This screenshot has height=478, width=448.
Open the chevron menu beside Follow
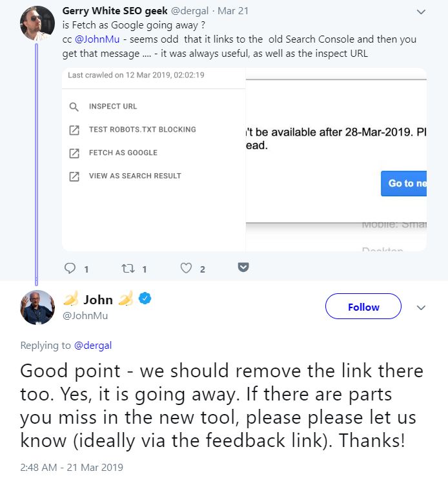(422, 307)
